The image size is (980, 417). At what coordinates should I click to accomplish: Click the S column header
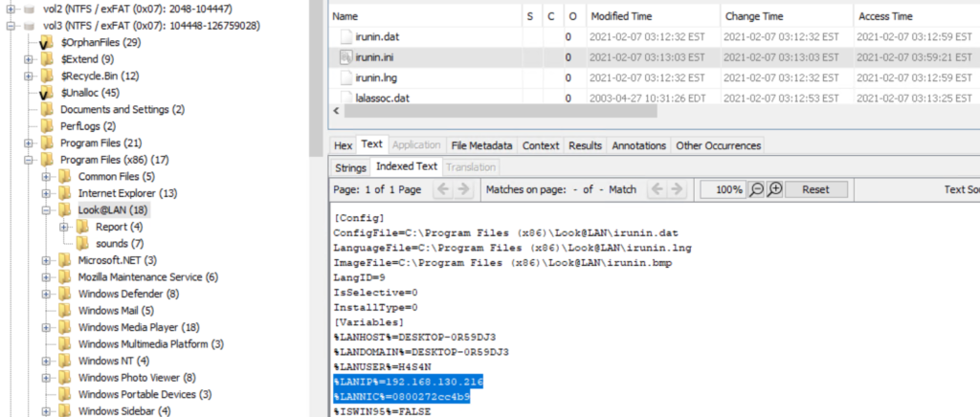pyautogui.click(x=530, y=16)
